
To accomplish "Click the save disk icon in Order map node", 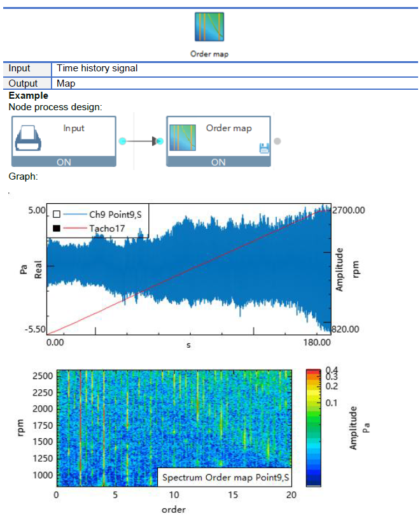I will coord(264,148).
